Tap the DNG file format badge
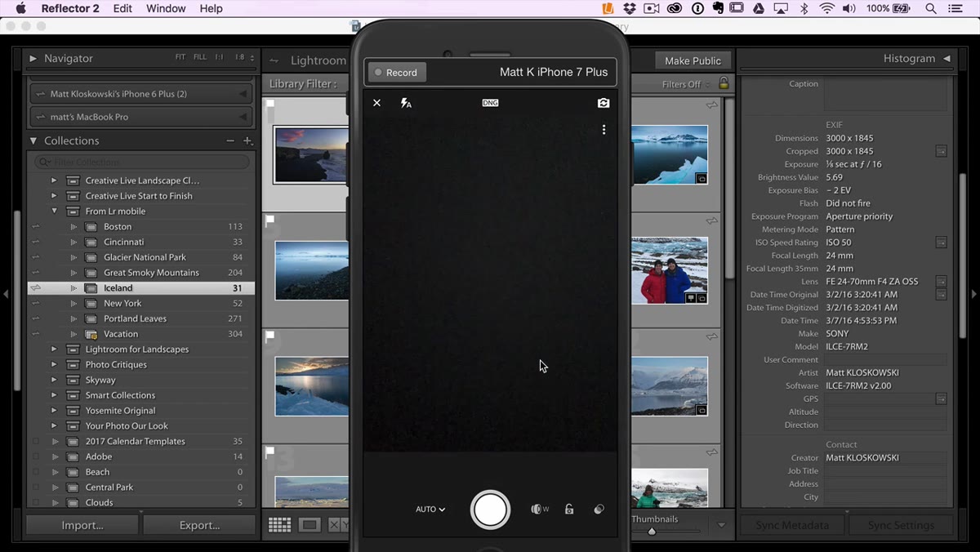This screenshot has width=980, height=552. pos(490,103)
